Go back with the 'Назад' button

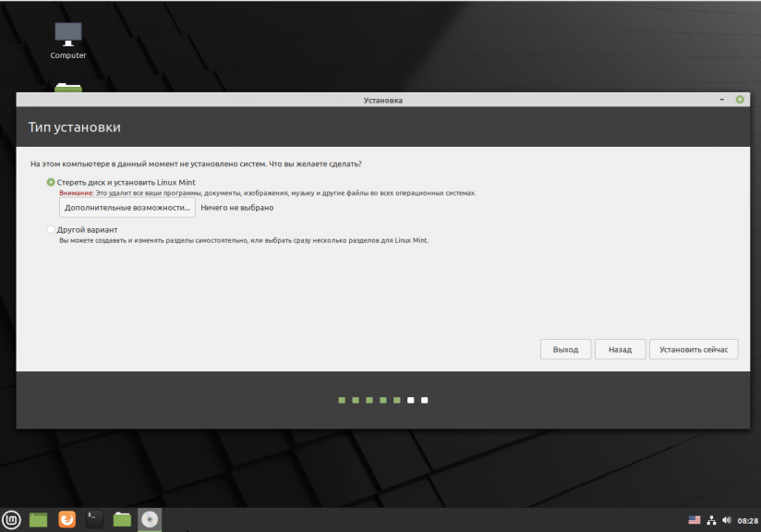(x=620, y=350)
